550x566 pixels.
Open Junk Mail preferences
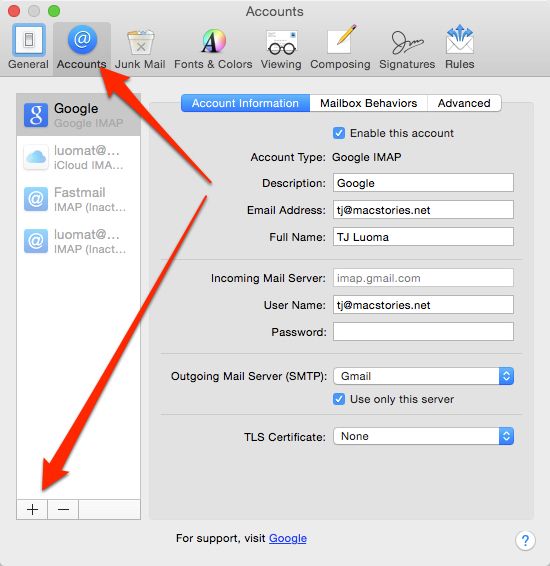tap(140, 49)
